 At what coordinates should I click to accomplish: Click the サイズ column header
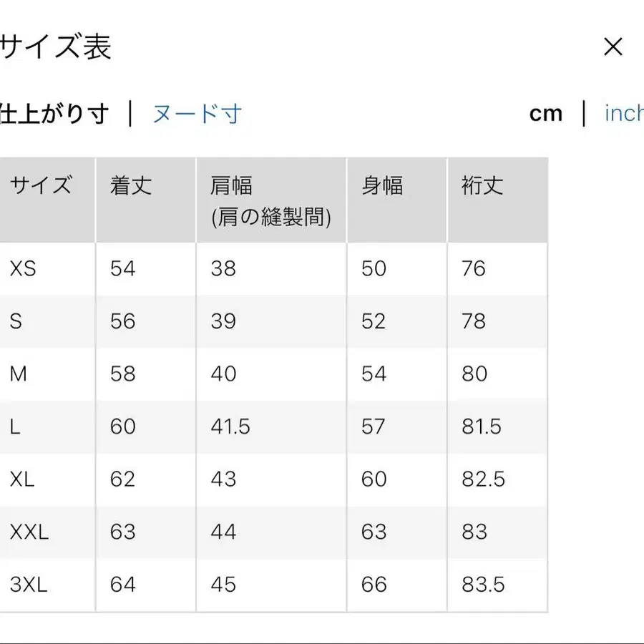[x=39, y=186]
